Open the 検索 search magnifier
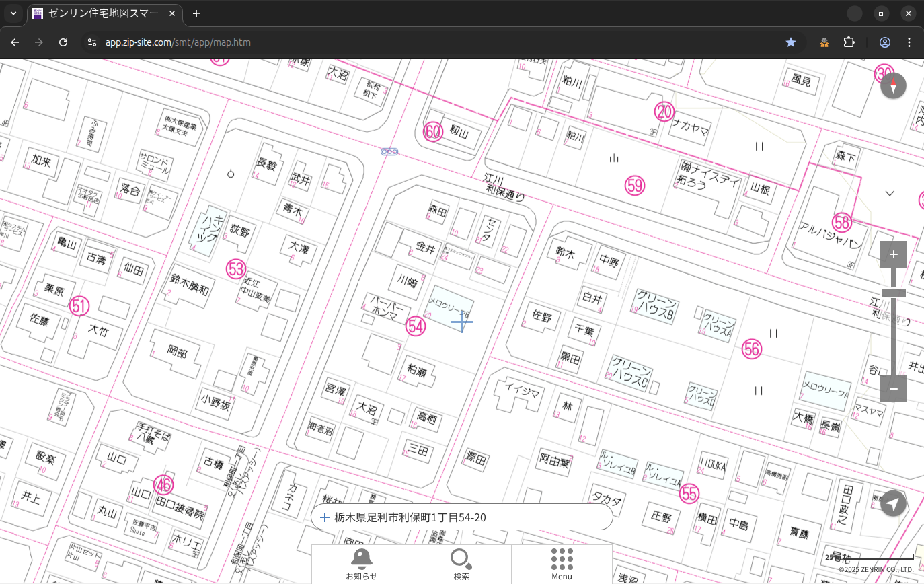The height and width of the screenshot is (584, 924). pyautogui.click(x=461, y=563)
